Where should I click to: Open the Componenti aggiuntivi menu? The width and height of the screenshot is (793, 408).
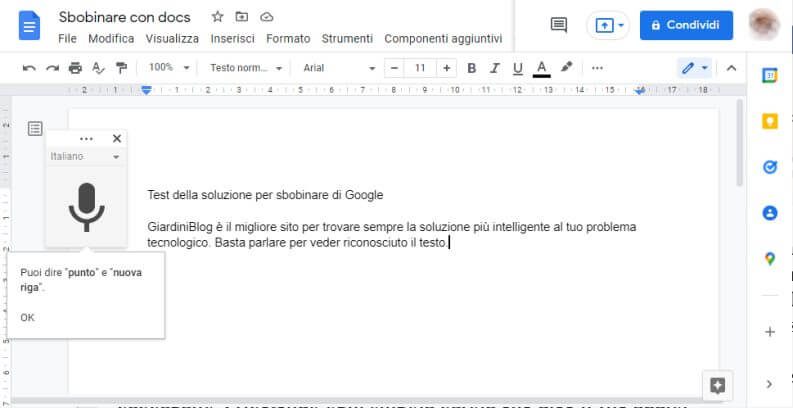(444, 39)
